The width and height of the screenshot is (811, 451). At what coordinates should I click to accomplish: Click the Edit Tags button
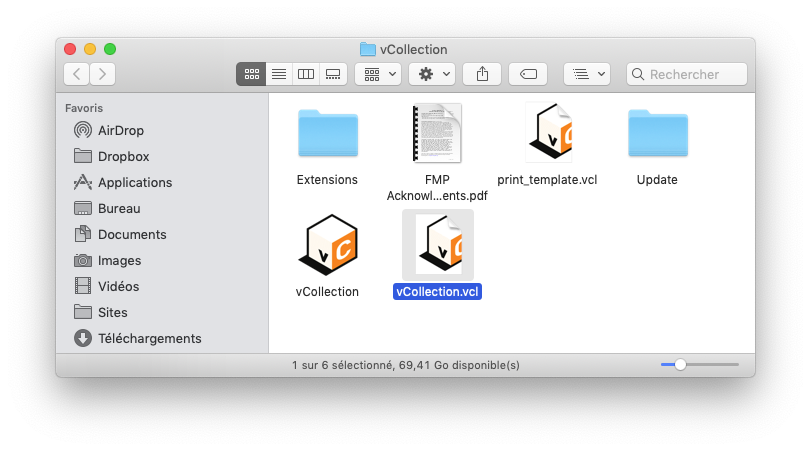click(528, 74)
